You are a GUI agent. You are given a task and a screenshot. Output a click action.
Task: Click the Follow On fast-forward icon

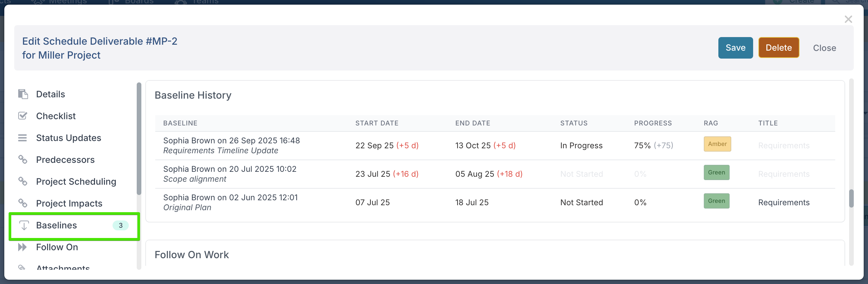[x=22, y=247]
